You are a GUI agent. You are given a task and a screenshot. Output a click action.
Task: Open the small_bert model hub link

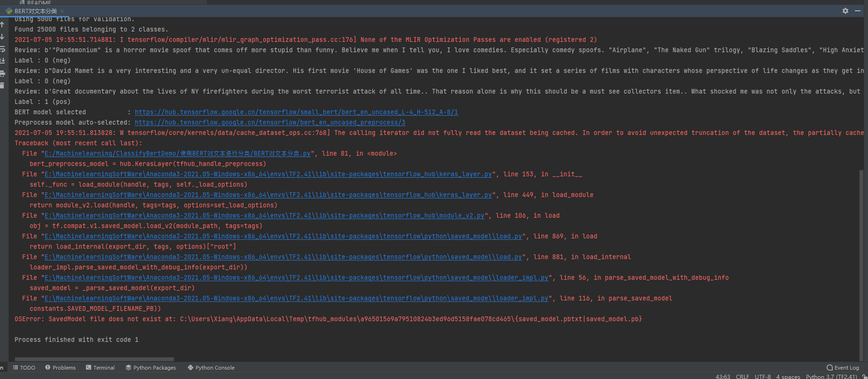click(x=296, y=112)
